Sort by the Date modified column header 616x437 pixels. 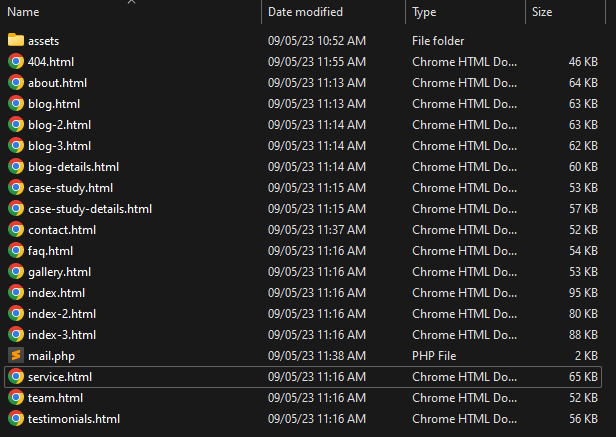(305, 12)
